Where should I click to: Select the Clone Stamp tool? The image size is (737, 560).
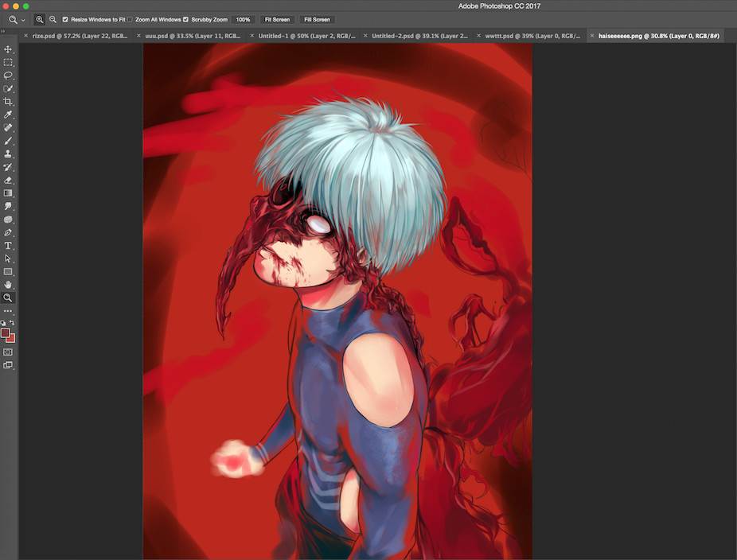point(8,154)
